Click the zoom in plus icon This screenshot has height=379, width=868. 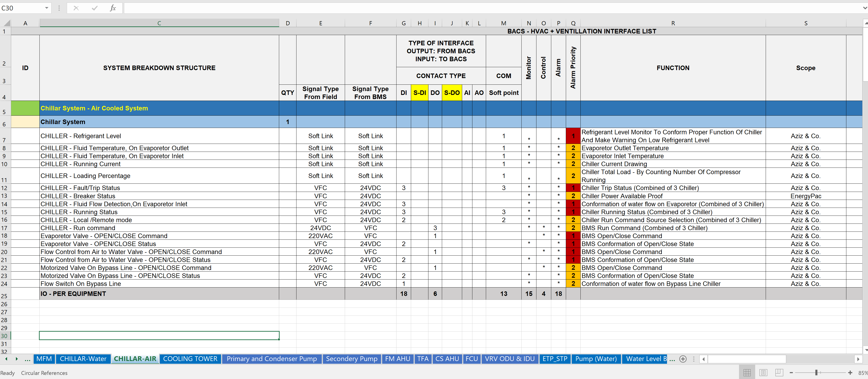pyautogui.click(x=850, y=373)
